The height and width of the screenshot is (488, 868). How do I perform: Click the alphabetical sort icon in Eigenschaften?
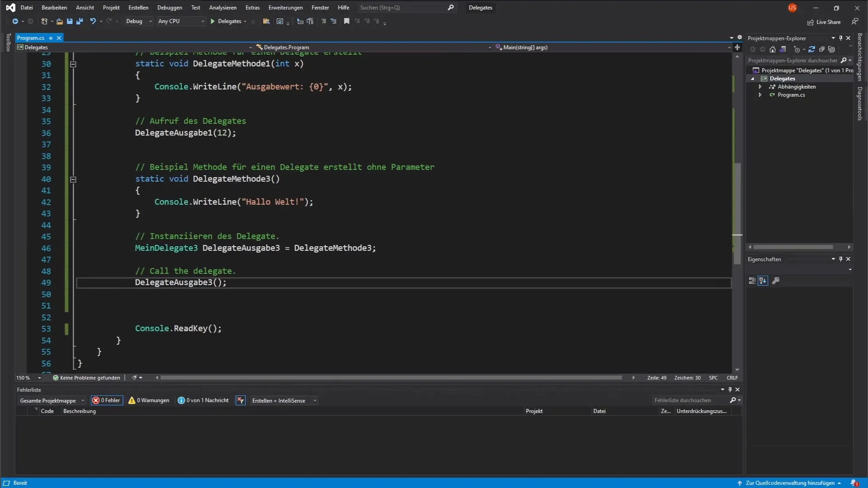pyautogui.click(x=763, y=281)
